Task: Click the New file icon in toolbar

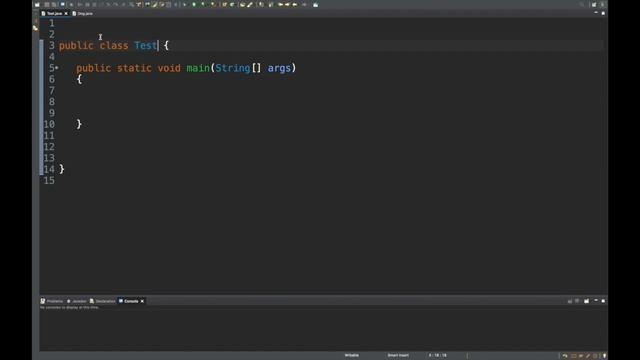Action: pos(37,4)
